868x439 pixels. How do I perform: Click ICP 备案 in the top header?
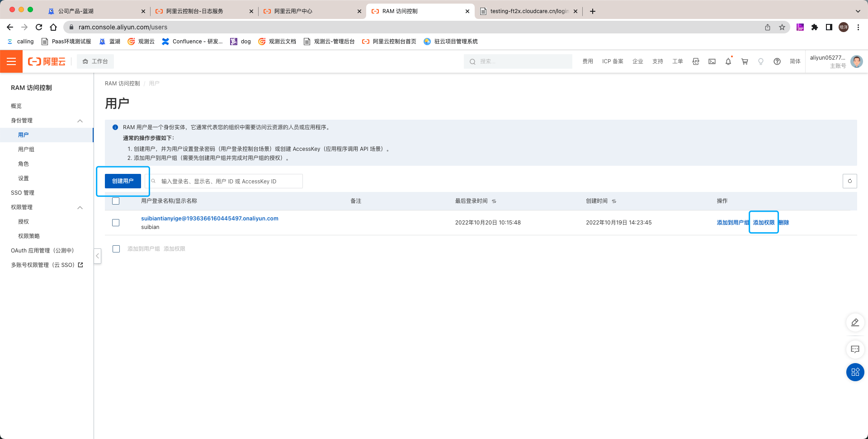(x=613, y=61)
